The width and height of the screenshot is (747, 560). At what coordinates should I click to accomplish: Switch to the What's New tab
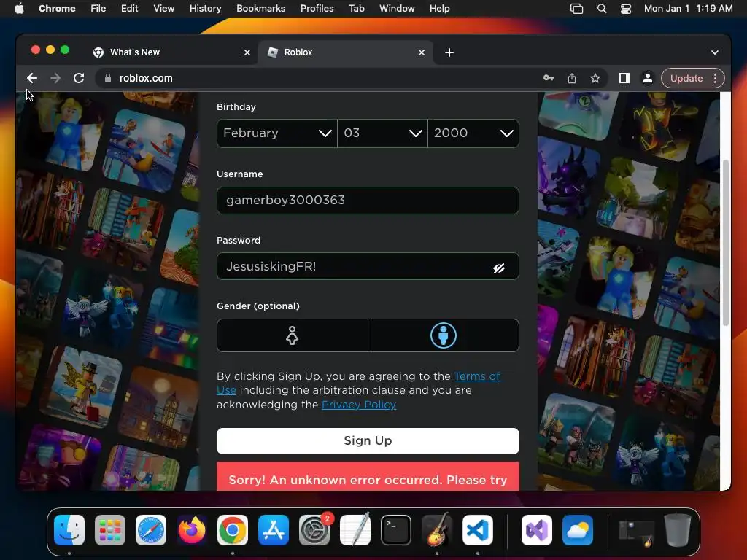171,52
